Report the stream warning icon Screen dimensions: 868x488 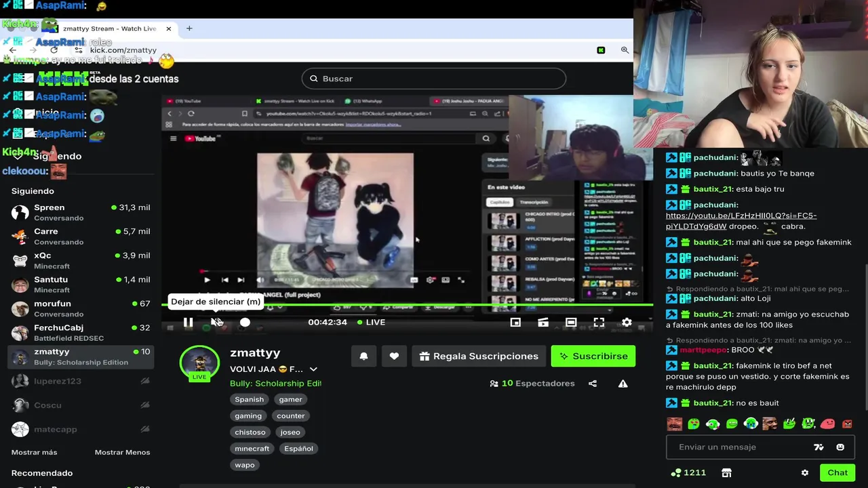click(623, 384)
